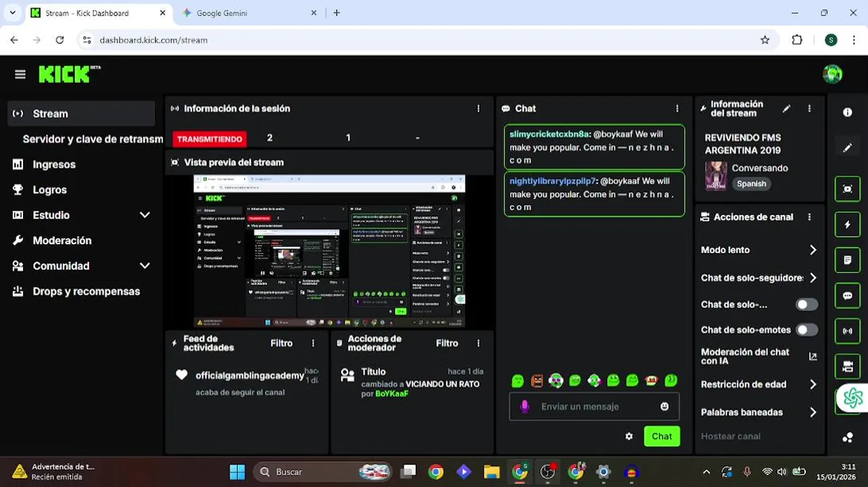Click the camera icon in right sidebar
Image resolution: width=868 pixels, height=487 pixels.
(x=848, y=367)
